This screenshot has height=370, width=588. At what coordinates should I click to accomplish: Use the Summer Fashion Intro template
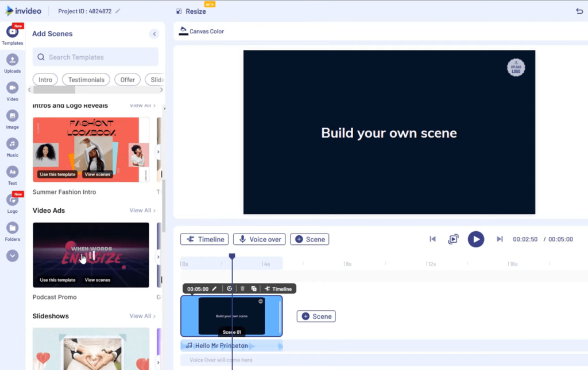[57, 174]
